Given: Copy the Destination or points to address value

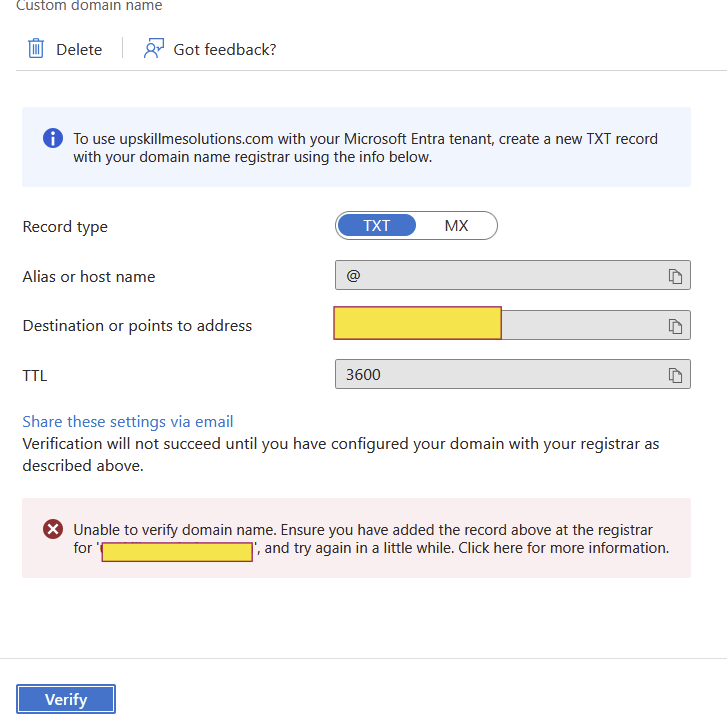Looking at the screenshot, I should (x=675, y=326).
